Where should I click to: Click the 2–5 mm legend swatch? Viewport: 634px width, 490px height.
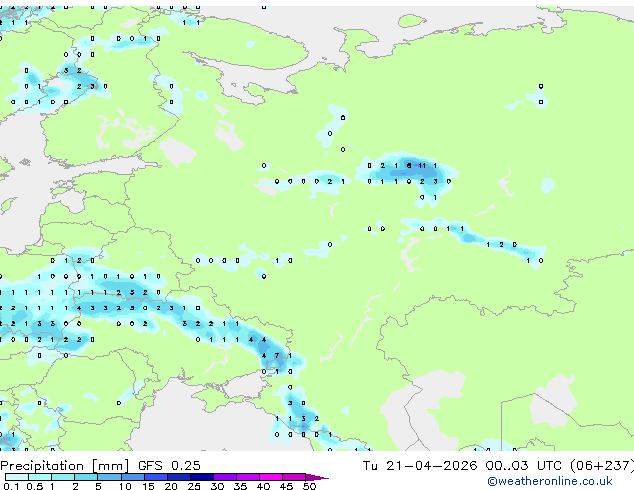point(86,477)
